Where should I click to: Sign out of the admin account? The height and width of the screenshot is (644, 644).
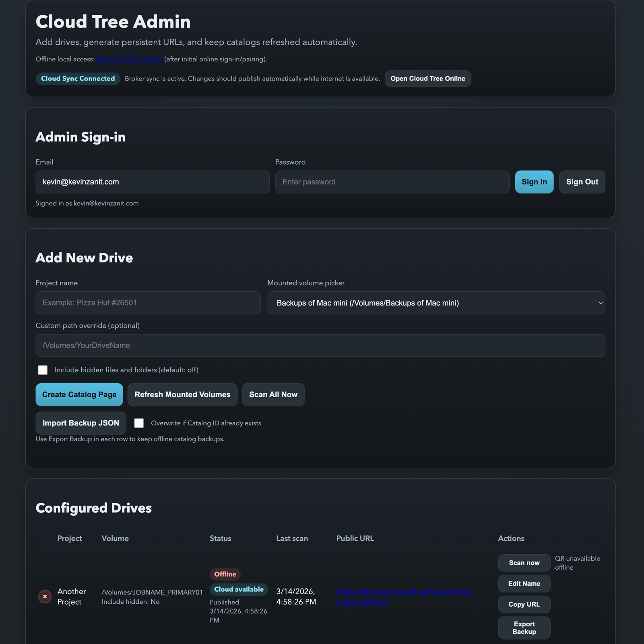click(582, 182)
